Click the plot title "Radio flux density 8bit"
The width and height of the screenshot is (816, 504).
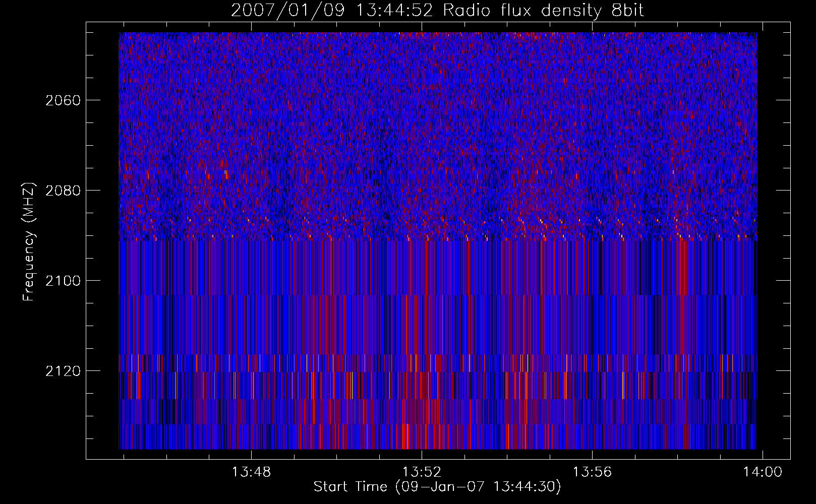543,10
